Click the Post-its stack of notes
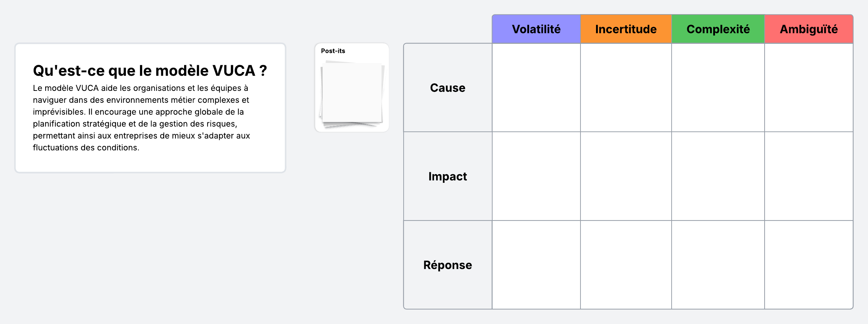This screenshot has width=868, height=324. (352, 94)
